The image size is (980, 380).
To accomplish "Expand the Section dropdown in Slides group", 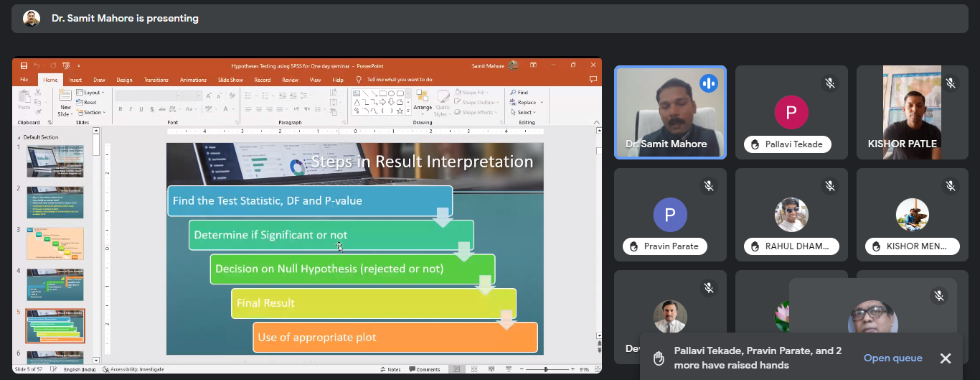I will (x=92, y=113).
